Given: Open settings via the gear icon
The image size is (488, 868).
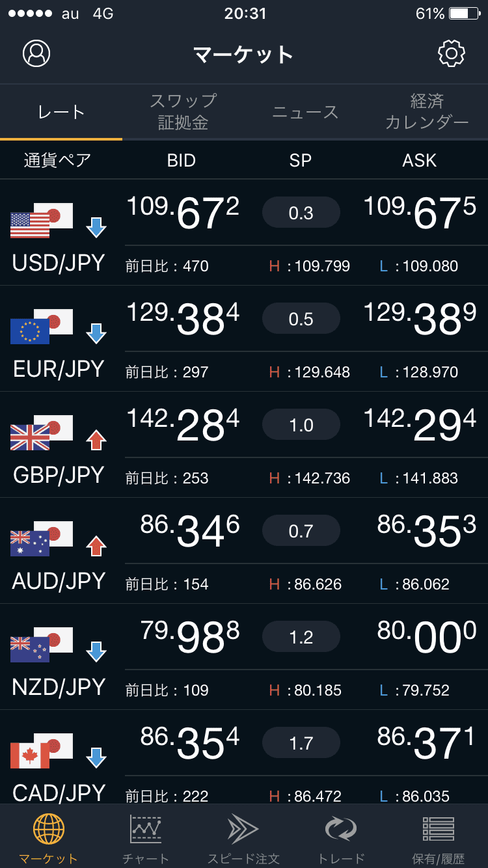Looking at the screenshot, I should (x=452, y=53).
